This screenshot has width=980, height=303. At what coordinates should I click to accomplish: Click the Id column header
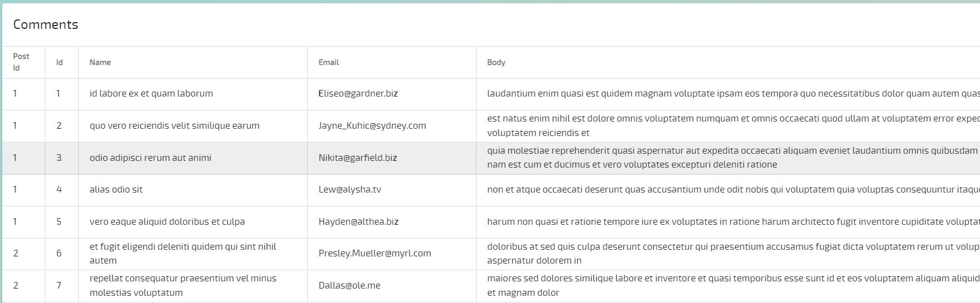pyautogui.click(x=59, y=62)
